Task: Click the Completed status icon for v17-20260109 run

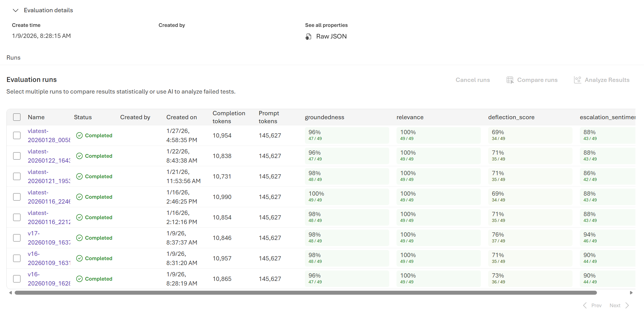Action: pyautogui.click(x=80, y=238)
